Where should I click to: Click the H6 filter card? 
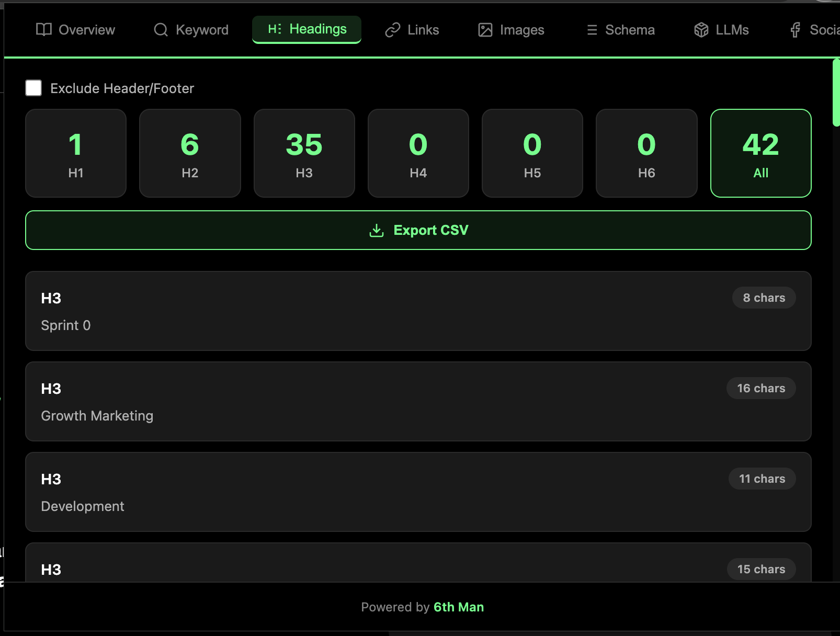point(646,153)
